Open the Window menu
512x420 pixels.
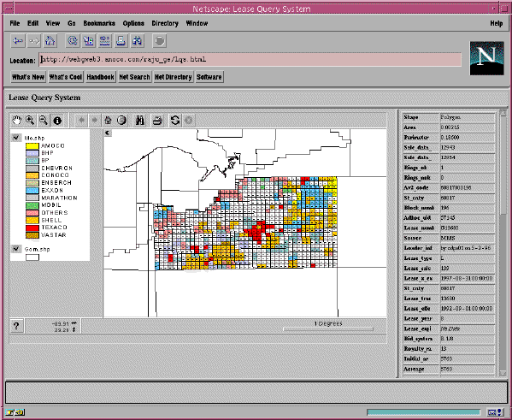click(197, 23)
